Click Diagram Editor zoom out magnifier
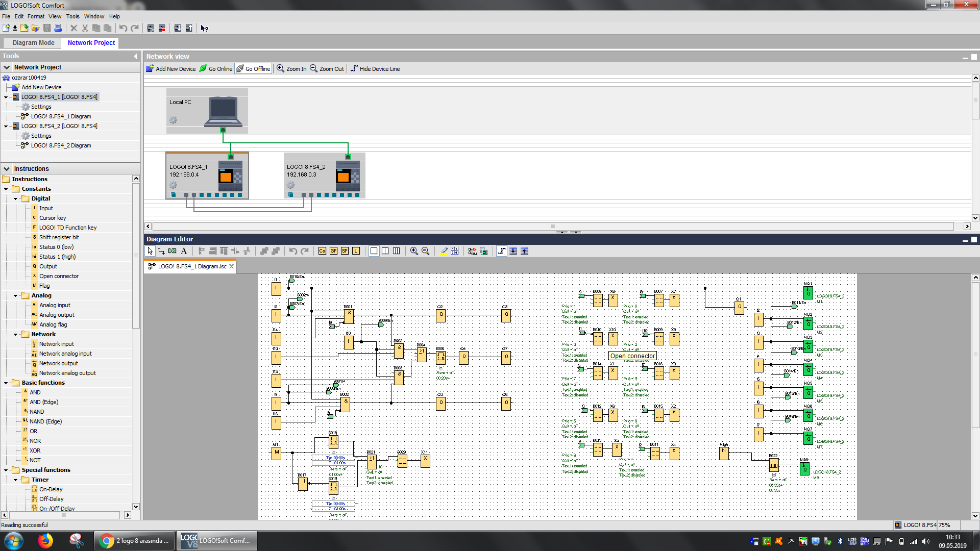Image resolution: width=980 pixels, height=551 pixels. pyautogui.click(x=425, y=251)
